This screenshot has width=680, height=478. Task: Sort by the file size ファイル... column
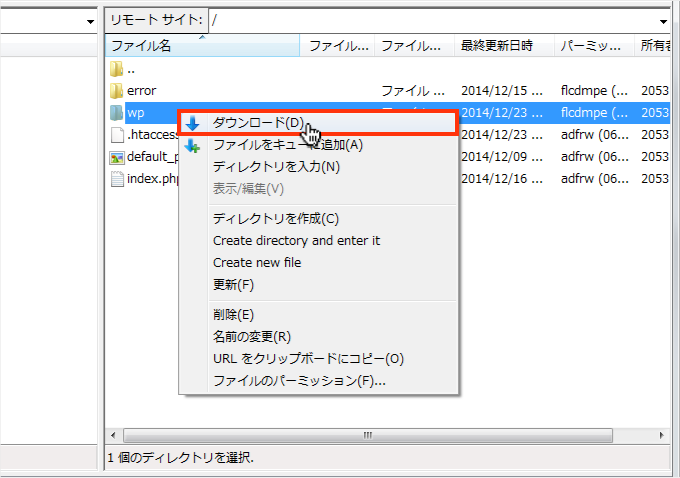(337, 46)
